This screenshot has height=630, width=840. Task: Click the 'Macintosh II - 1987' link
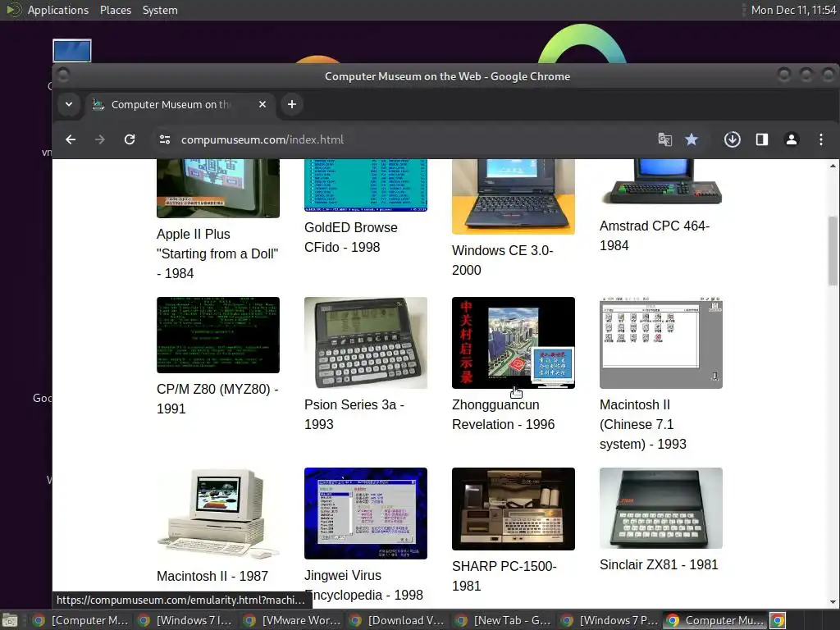[x=212, y=576]
